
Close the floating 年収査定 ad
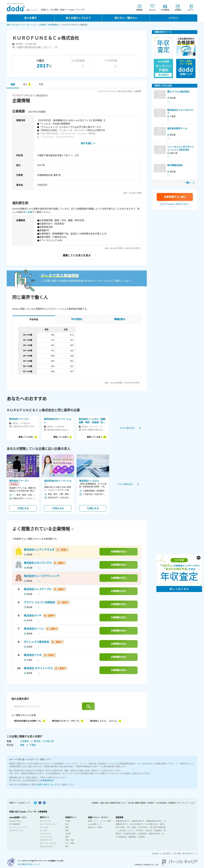[199, 558]
